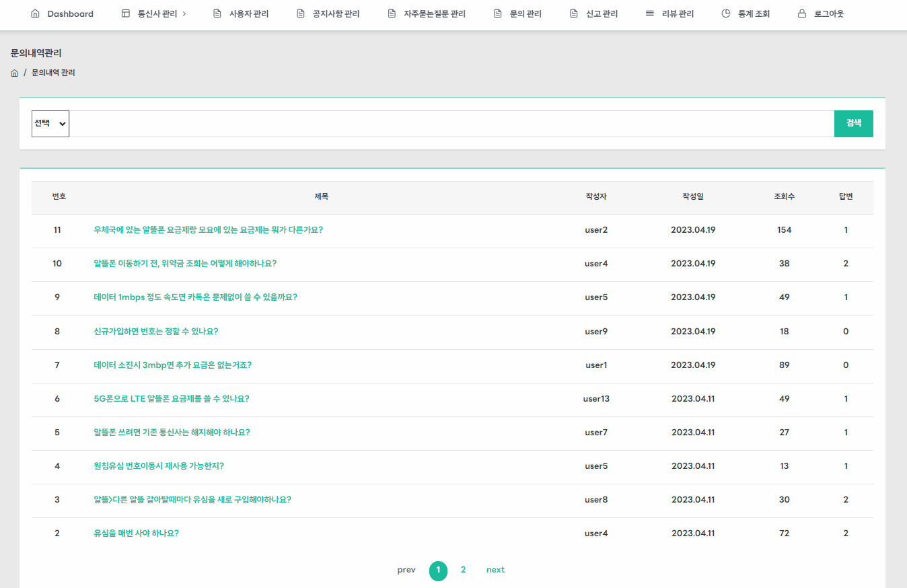
Task: Click the breadcrumb home icon
Action: 13,73
